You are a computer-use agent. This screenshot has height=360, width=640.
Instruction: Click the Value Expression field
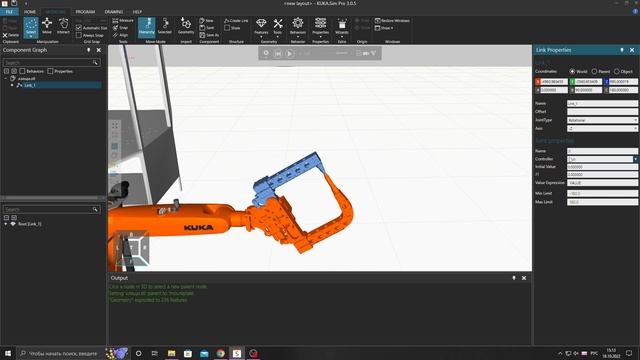[x=602, y=183]
